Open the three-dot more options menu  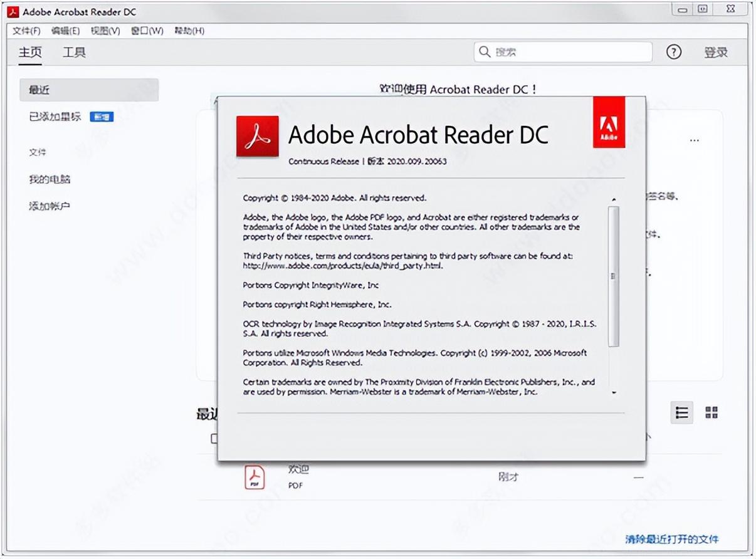click(x=694, y=140)
